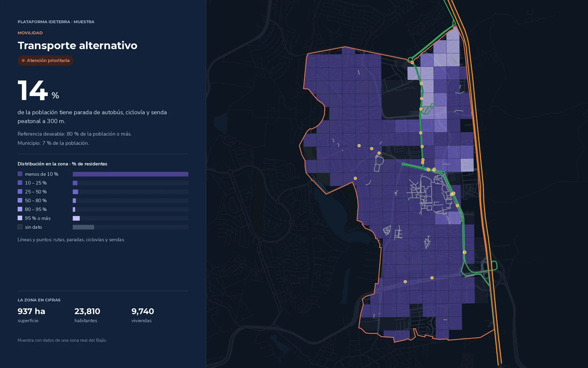Screen dimensions: 588x368
Task: Click the 'Líneas y puntos' legend note
Action: 71,240
